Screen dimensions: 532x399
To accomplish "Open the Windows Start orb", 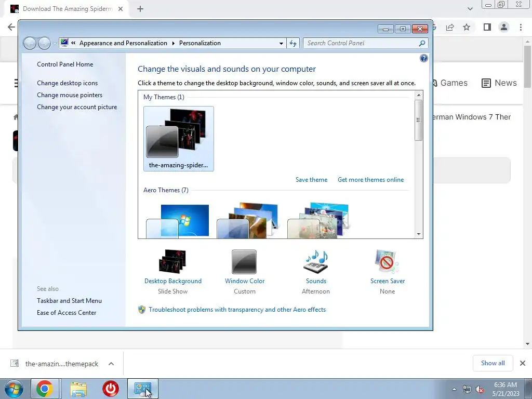I will coord(14,389).
